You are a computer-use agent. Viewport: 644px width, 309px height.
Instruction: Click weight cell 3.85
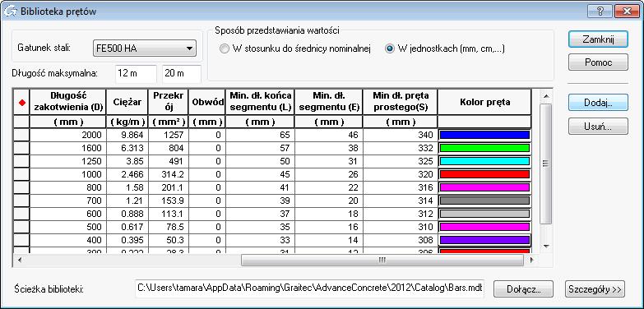point(127,161)
